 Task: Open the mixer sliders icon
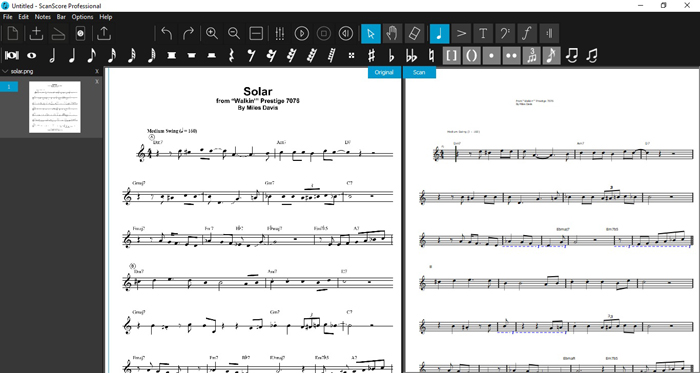coord(279,33)
